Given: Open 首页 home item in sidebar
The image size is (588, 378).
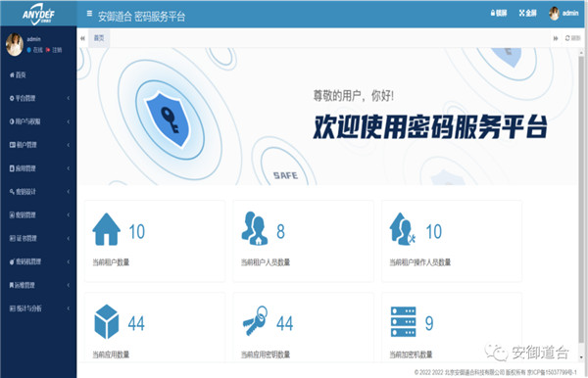Looking at the screenshot, I should pyautogui.click(x=38, y=75).
